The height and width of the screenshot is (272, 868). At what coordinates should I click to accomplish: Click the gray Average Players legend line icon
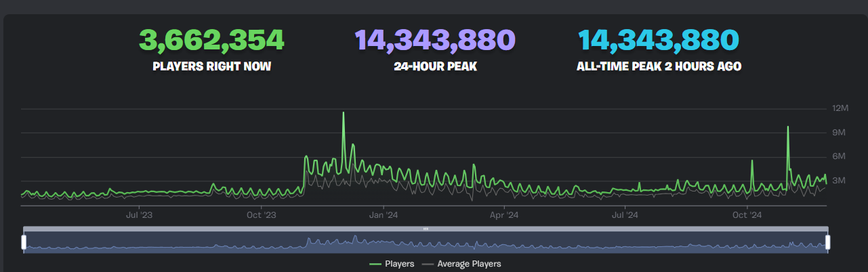click(428, 264)
